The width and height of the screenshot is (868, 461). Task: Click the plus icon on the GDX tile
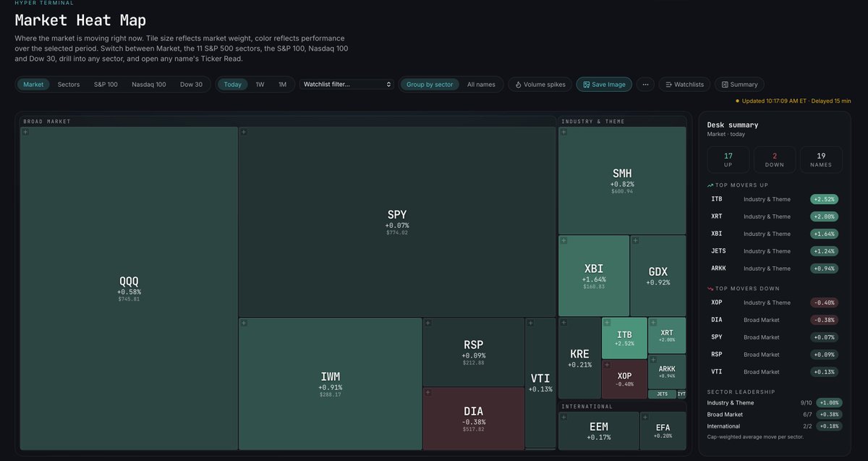(636, 240)
